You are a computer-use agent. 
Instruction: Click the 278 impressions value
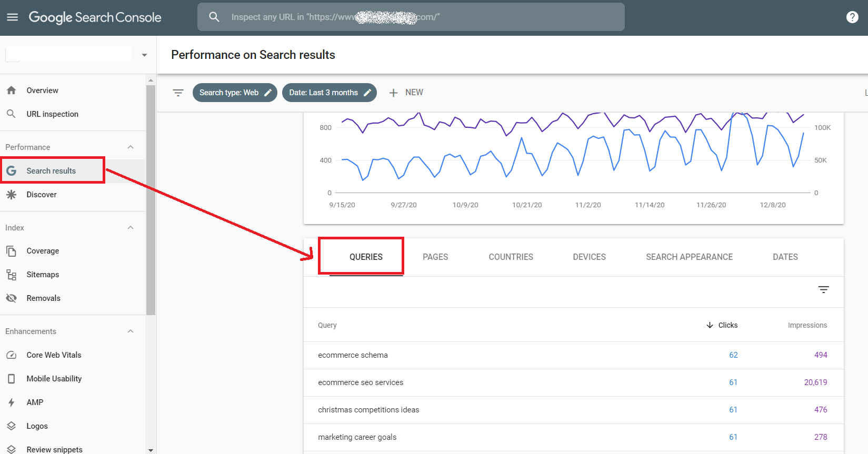(821, 437)
